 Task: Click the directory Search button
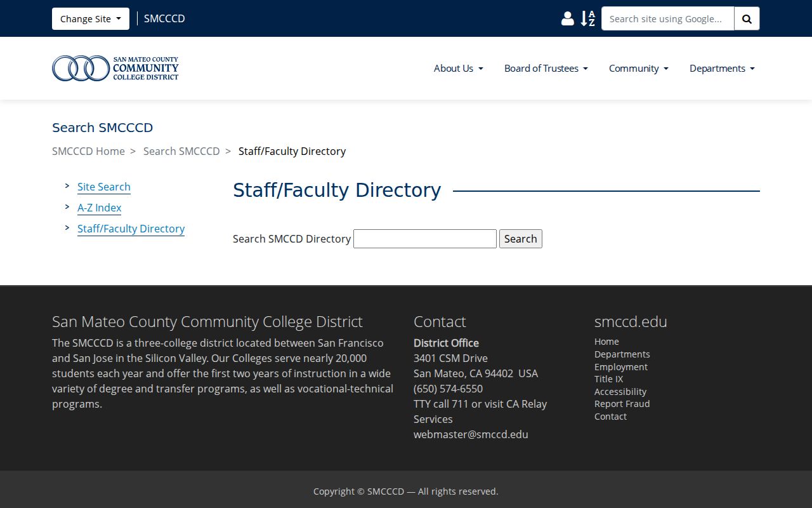click(x=521, y=239)
